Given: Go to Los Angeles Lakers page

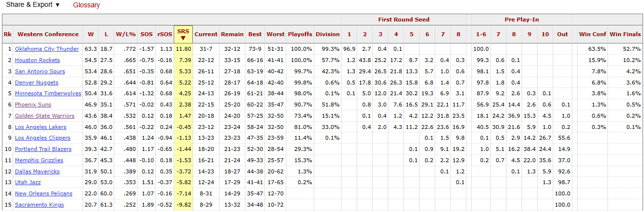Looking at the screenshot, I should [40, 127].
